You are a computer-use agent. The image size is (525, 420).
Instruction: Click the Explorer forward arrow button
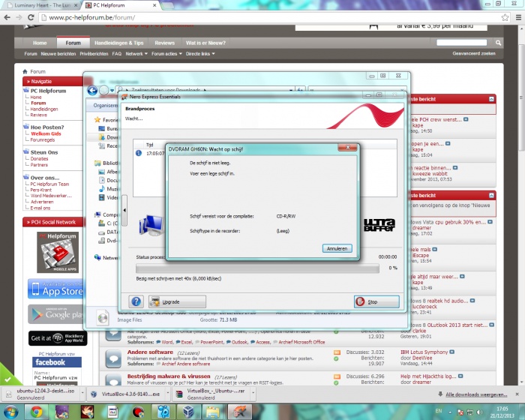point(104,90)
